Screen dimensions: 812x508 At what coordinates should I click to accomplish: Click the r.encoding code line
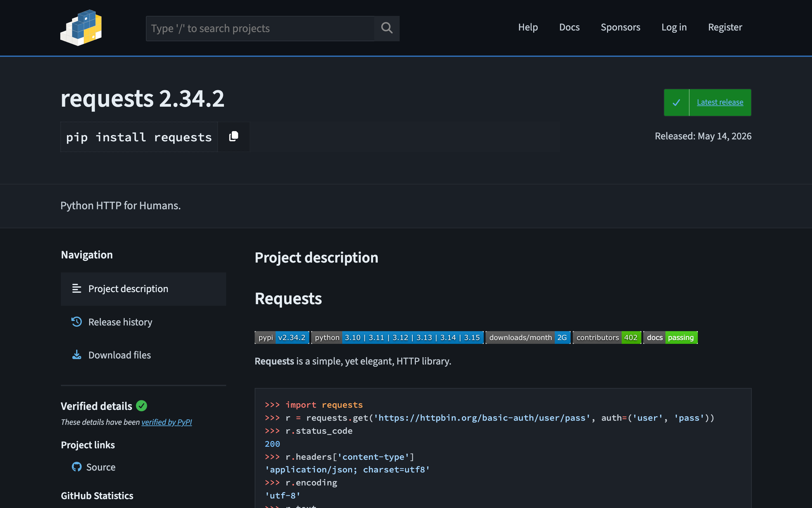(x=301, y=483)
